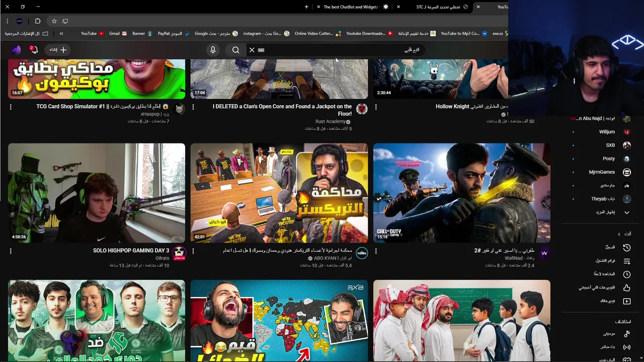Open ABO KYAN channel avatar
This screenshot has height=362, width=644.
[362, 253]
